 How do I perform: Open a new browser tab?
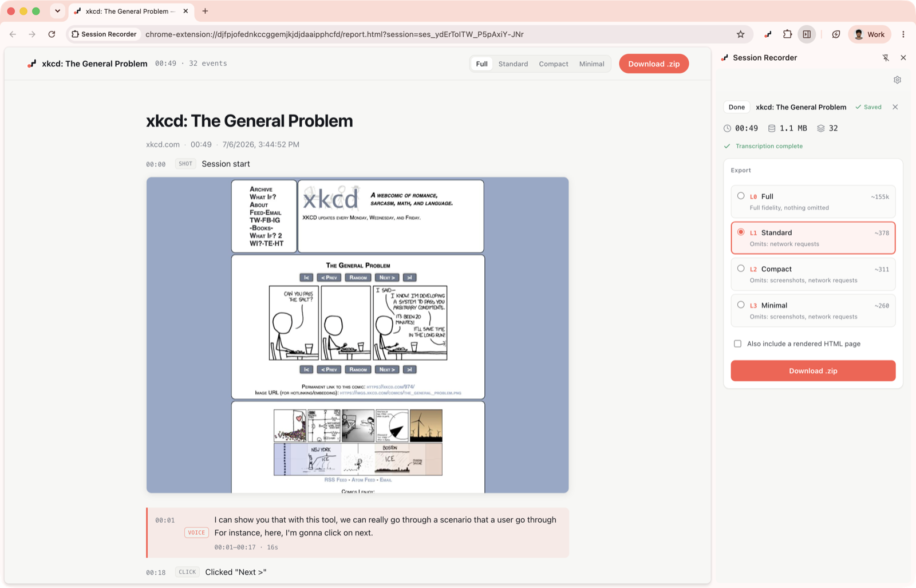pos(205,11)
